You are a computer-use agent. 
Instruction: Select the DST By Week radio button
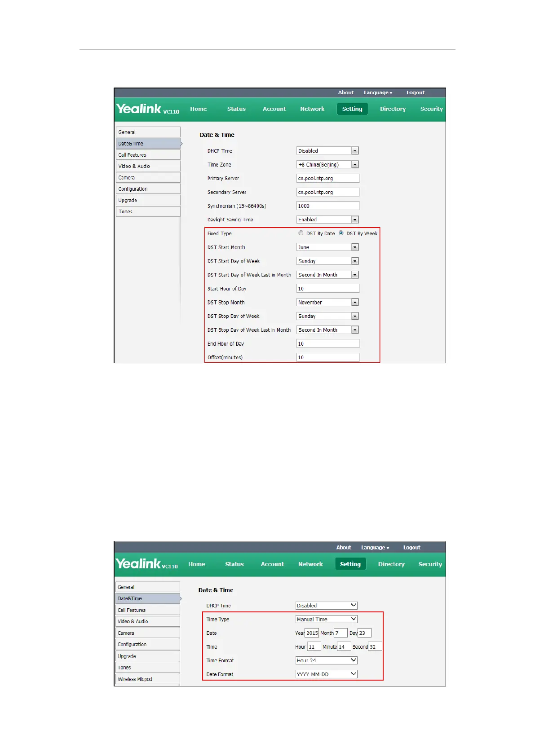(x=341, y=233)
